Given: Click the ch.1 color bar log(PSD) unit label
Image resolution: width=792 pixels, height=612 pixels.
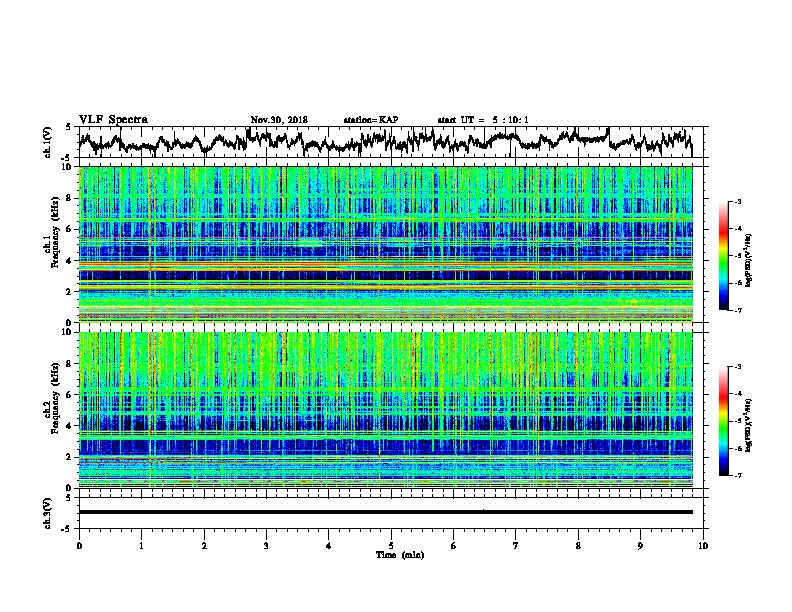Looking at the screenshot, I should 749,261.
